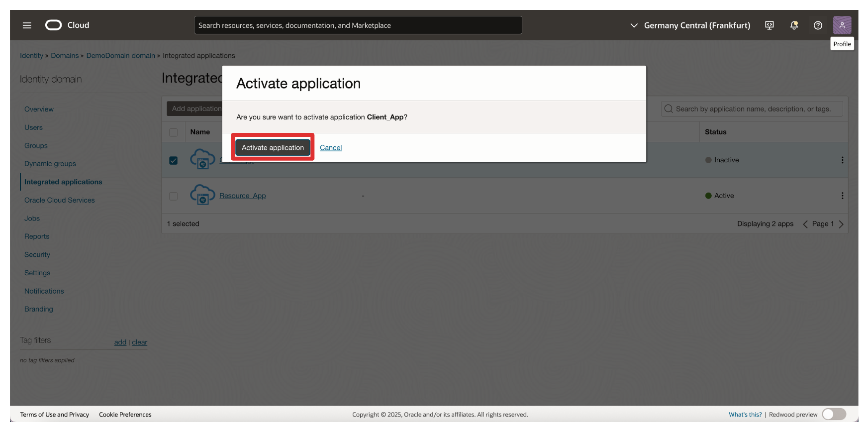Confirm with the Activate application button
868x432 pixels.
(x=273, y=148)
